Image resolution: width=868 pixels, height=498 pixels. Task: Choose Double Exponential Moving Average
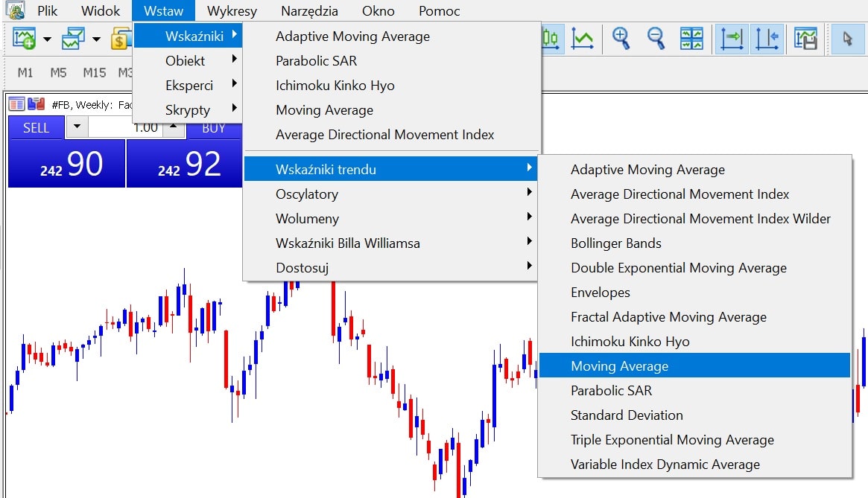[694, 268]
